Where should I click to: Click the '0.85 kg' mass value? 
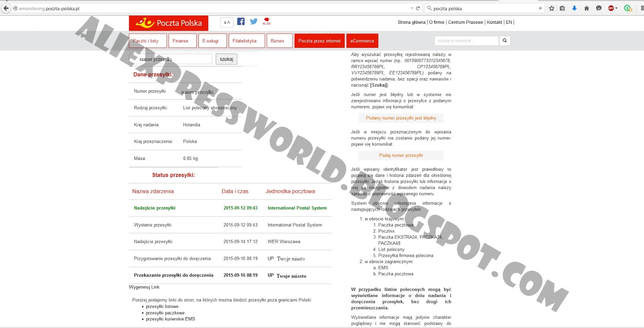click(x=190, y=158)
